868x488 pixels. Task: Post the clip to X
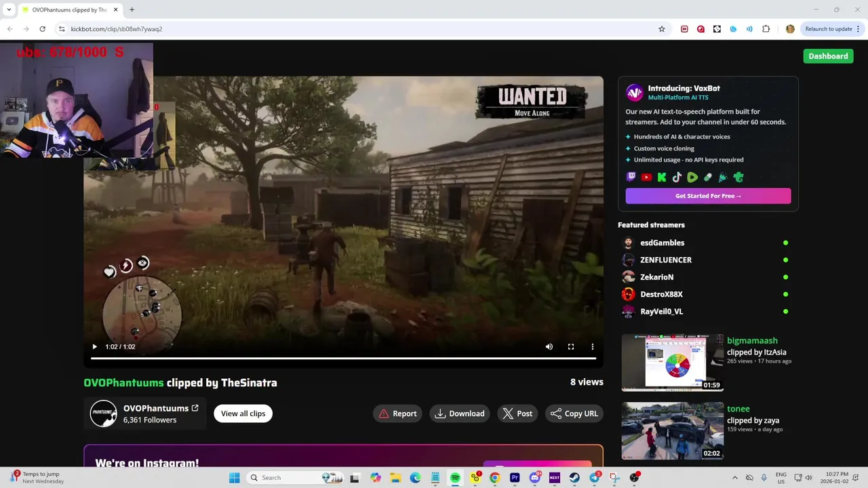pyautogui.click(x=517, y=413)
